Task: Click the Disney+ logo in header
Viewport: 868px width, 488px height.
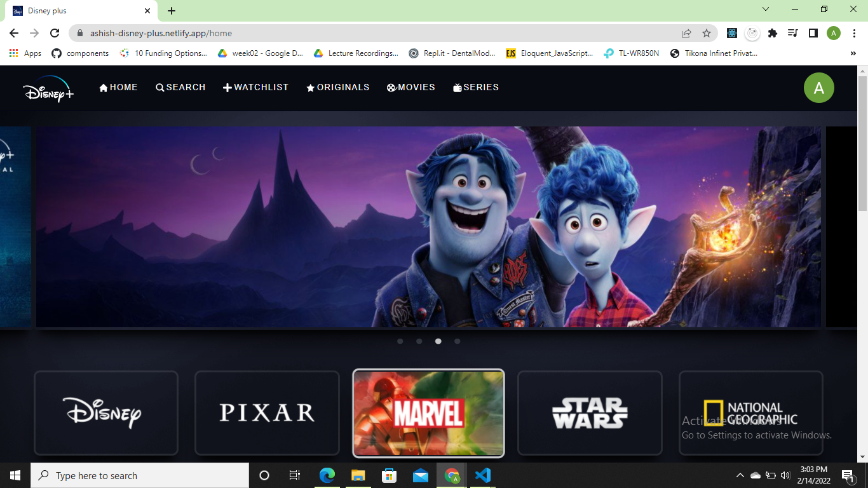Action: tap(48, 88)
